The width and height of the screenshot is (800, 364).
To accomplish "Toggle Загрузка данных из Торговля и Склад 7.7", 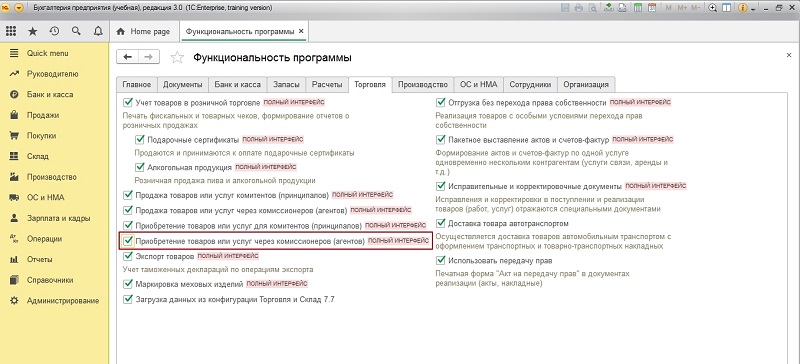I will point(128,299).
